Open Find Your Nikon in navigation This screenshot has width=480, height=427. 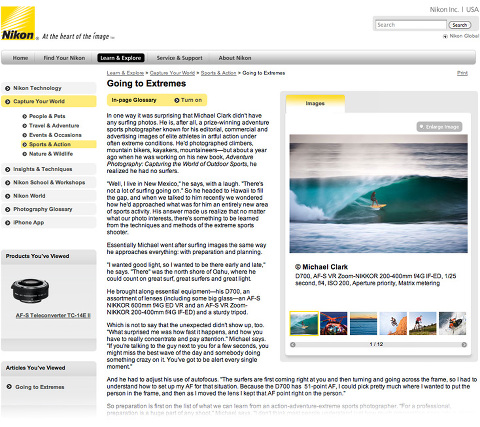pos(64,58)
